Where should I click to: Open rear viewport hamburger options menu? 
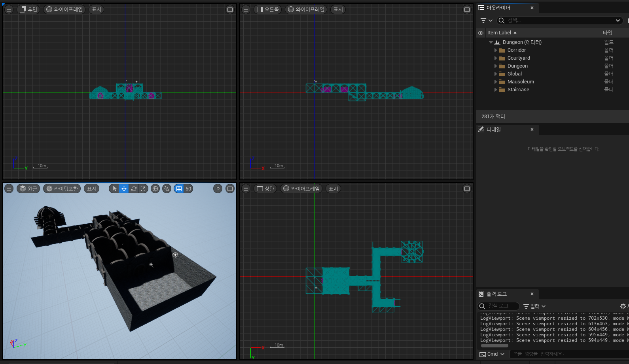[x=9, y=9]
